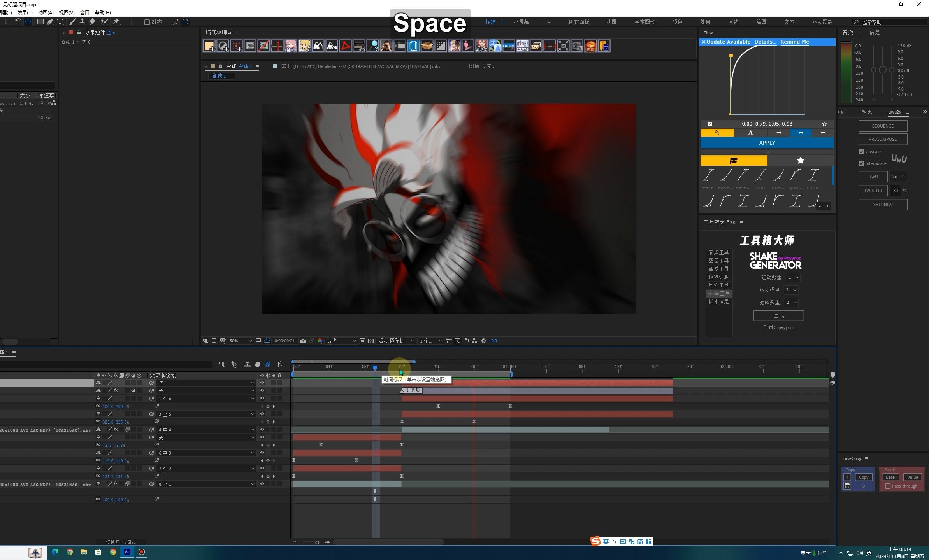Select the Brush tool

[72, 22]
